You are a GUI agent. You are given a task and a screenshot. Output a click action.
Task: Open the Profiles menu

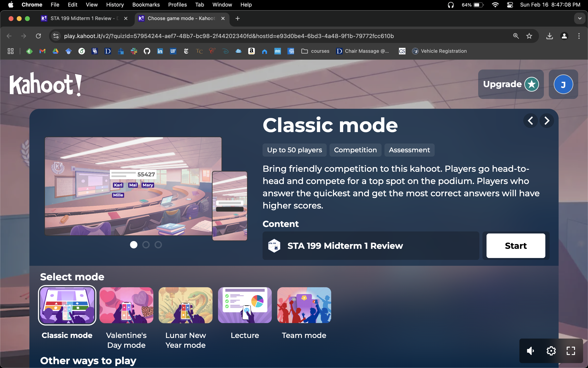coord(177,5)
